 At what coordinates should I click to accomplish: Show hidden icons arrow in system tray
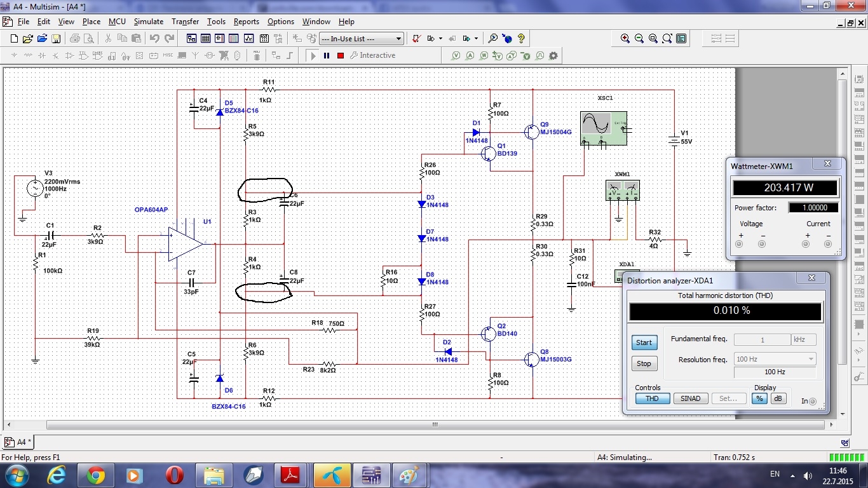point(792,475)
